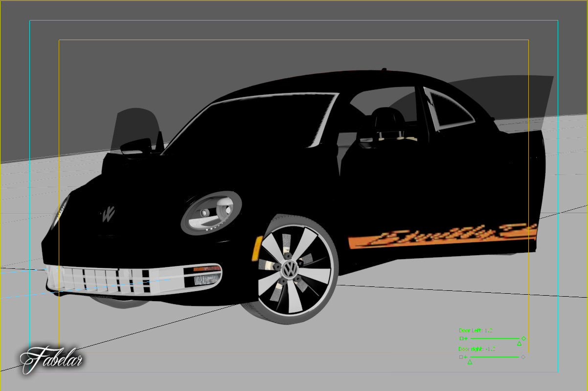Select the round headlight on the car

211,213
